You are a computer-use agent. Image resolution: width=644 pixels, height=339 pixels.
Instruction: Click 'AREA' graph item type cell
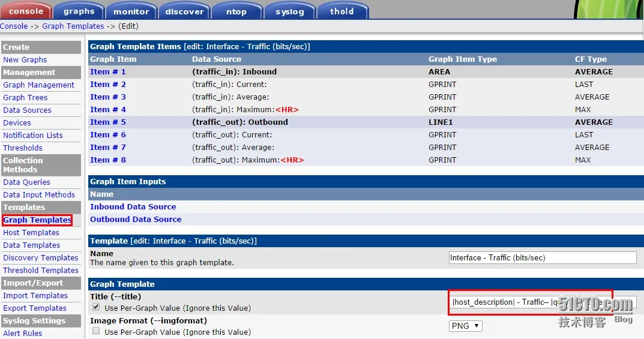(x=439, y=72)
